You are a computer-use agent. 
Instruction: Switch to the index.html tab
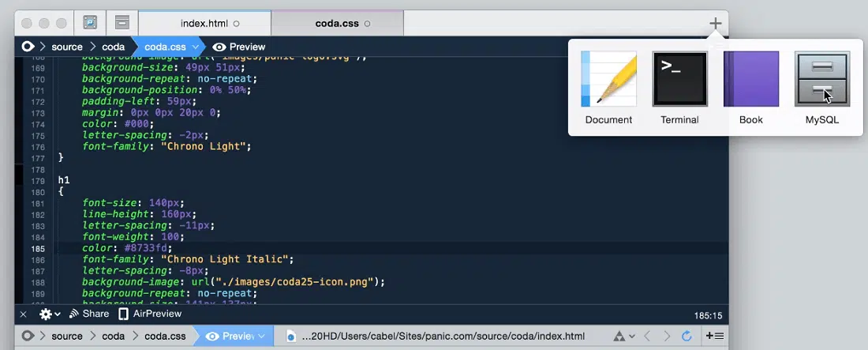tap(204, 24)
